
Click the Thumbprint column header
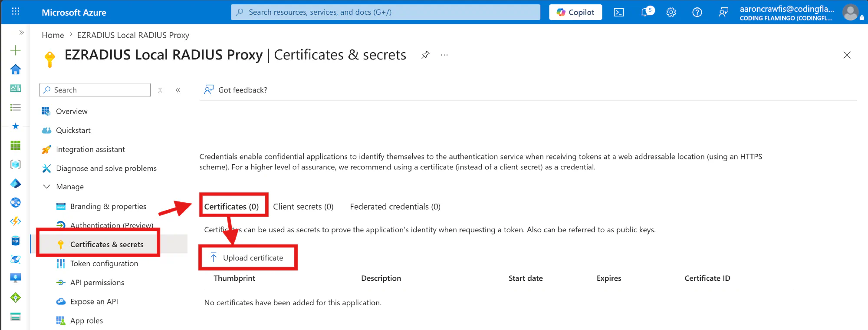pyautogui.click(x=234, y=278)
